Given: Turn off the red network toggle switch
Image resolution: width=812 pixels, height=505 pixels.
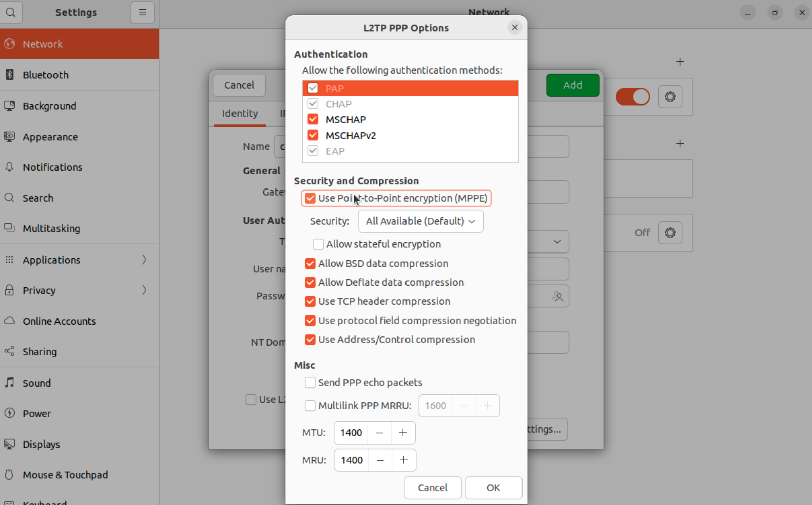Looking at the screenshot, I should (x=632, y=97).
